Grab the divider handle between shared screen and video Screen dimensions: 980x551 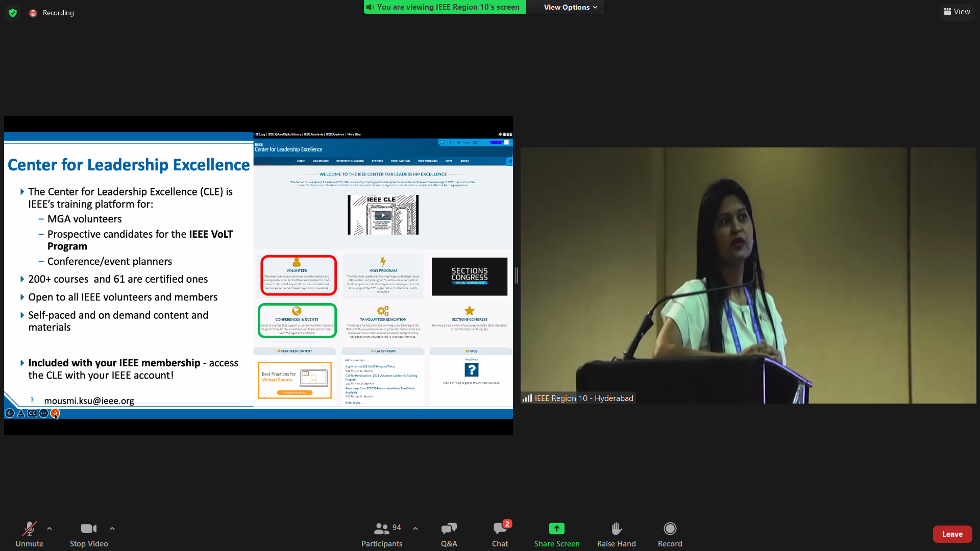coord(517,275)
